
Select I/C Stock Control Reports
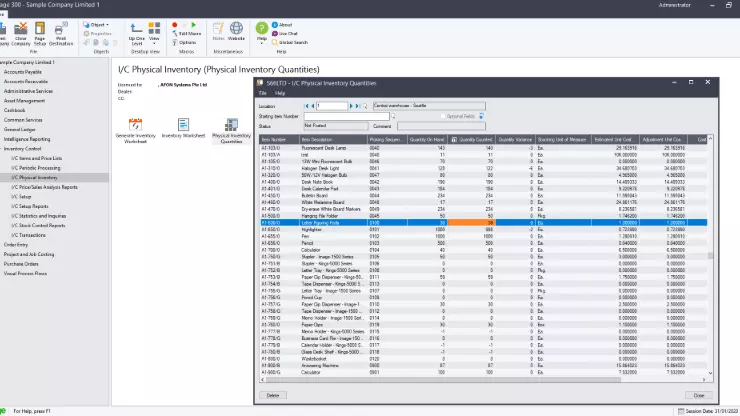point(38,226)
